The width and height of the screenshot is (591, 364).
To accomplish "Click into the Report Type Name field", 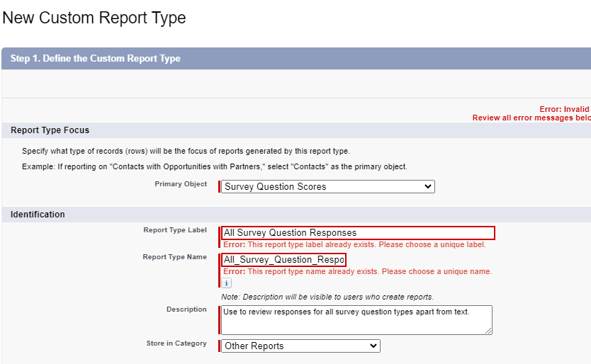I will click(284, 260).
